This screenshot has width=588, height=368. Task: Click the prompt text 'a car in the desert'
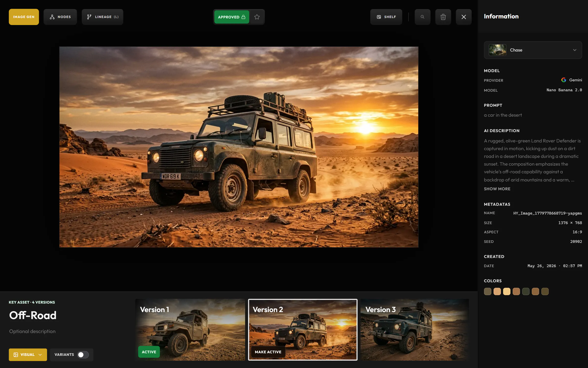pyautogui.click(x=503, y=115)
